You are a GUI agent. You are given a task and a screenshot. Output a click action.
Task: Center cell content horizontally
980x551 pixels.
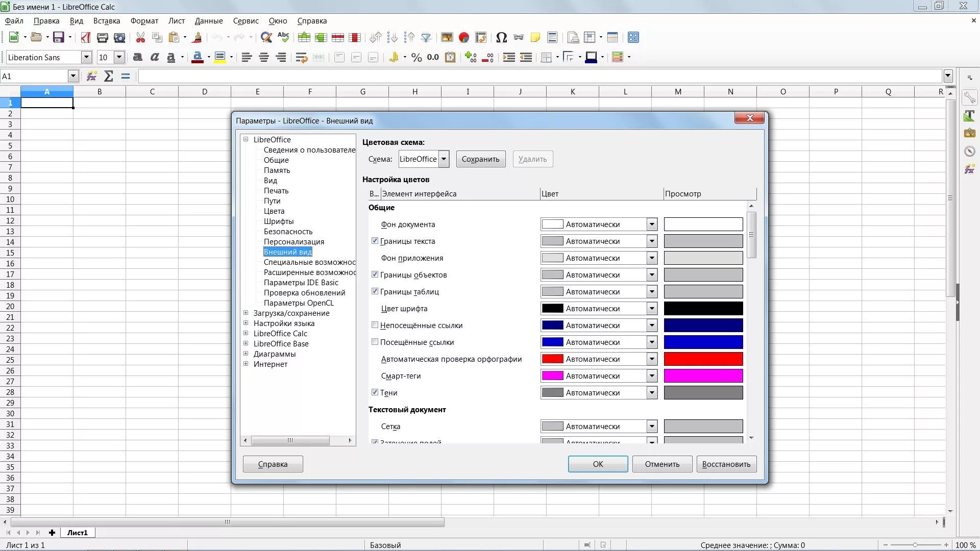tap(264, 57)
